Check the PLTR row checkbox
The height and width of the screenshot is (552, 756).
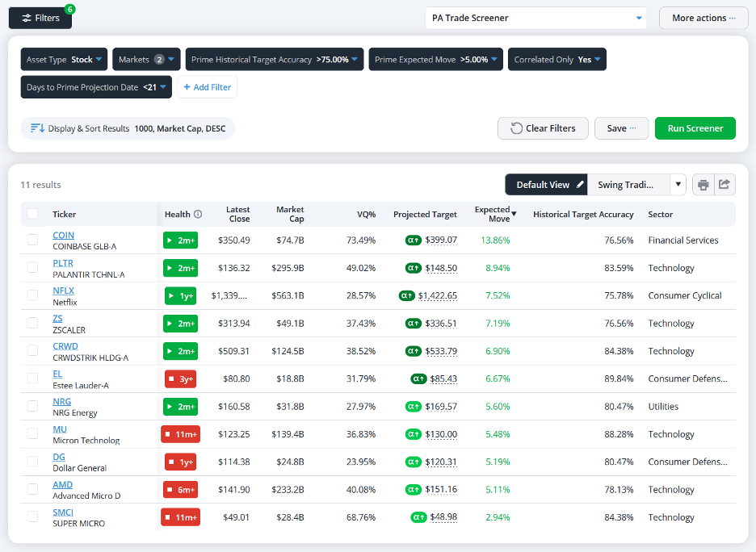click(x=32, y=268)
